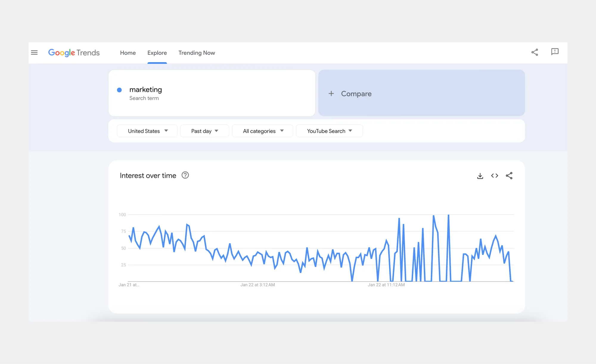
Task: Click the blue marketing color dot
Action: [119, 90]
